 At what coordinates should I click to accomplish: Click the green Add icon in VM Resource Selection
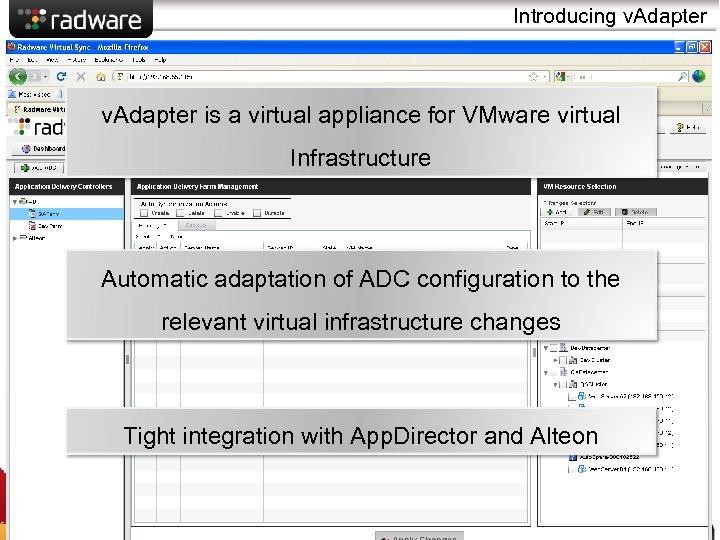point(550,212)
